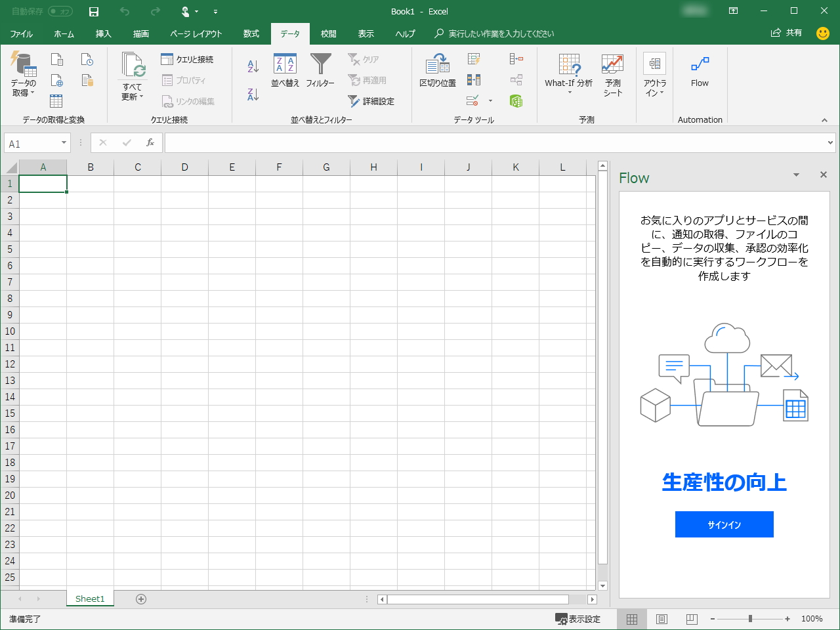Viewport: 840px width, 630px height.
Task: Click the サインイン button in the Flow pane
Action: coord(724,524)
